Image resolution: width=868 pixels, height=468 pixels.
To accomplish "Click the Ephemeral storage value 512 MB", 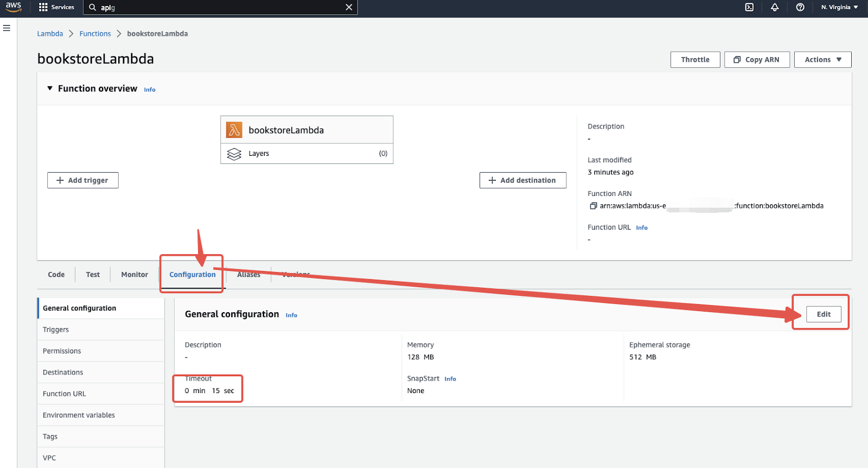I will (643, 357).
